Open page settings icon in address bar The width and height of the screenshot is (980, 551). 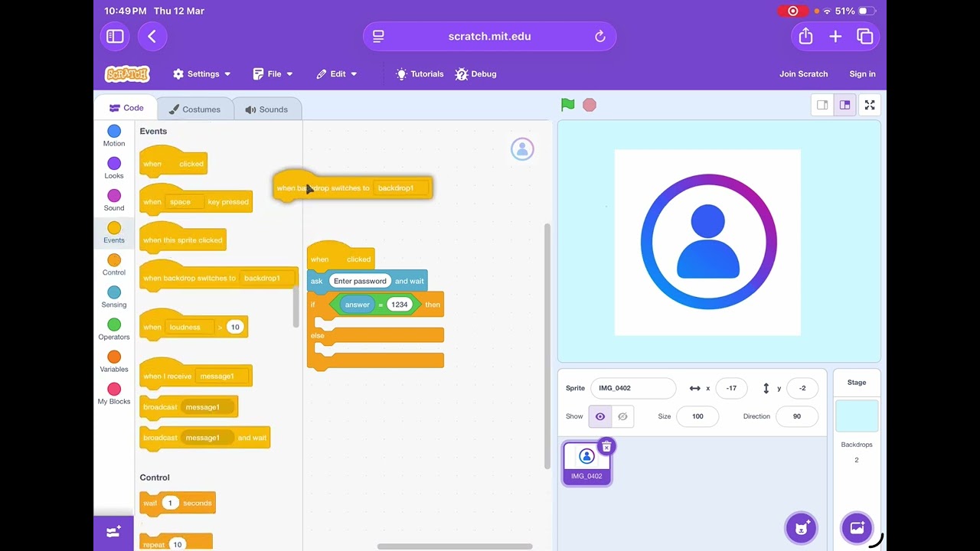[378, 36]
